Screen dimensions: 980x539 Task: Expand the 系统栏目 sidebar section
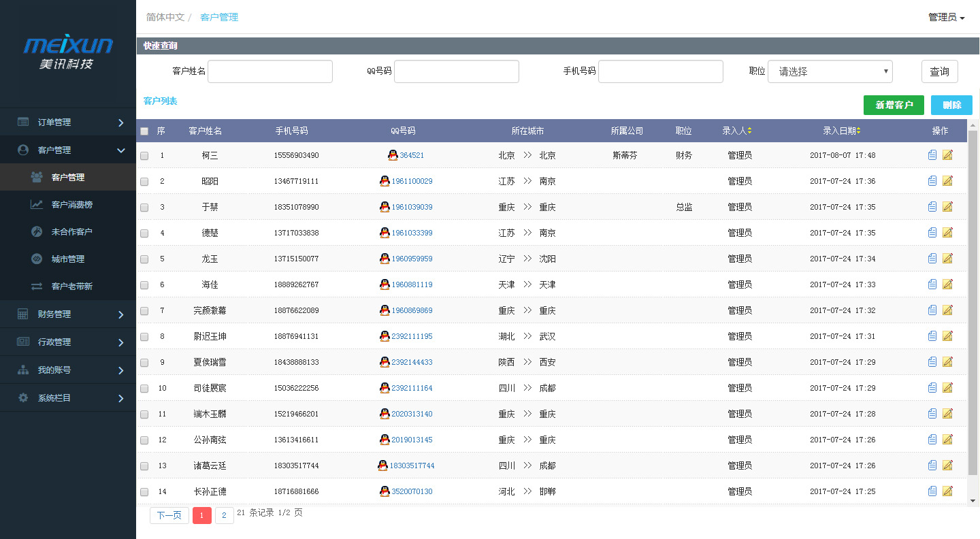pyautogui.click(x=68, y=397)
